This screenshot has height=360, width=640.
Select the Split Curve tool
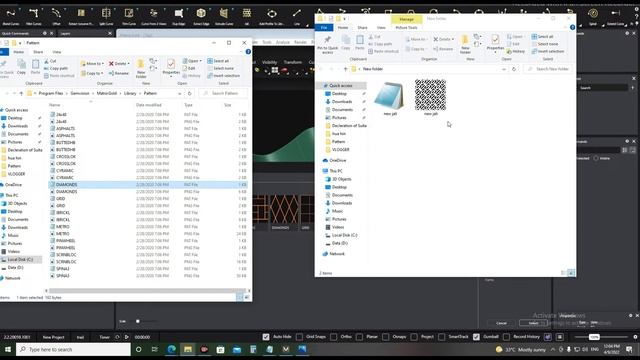[106, 16]
